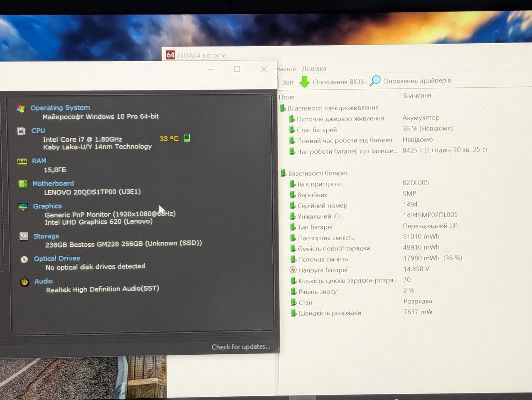Click the icon beside Властивості батареї heading
Viewport: 532px width, 400px height.
283,173
